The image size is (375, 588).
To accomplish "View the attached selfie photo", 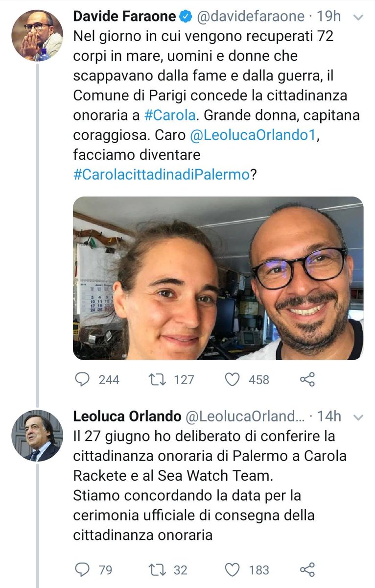I will [218, 278].
